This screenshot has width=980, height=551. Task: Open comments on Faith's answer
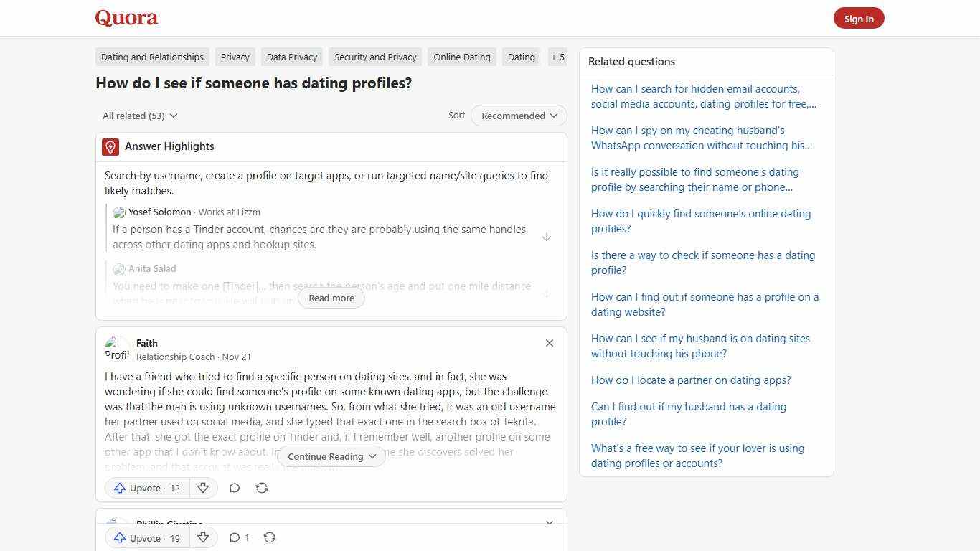(x=235, y=488)
